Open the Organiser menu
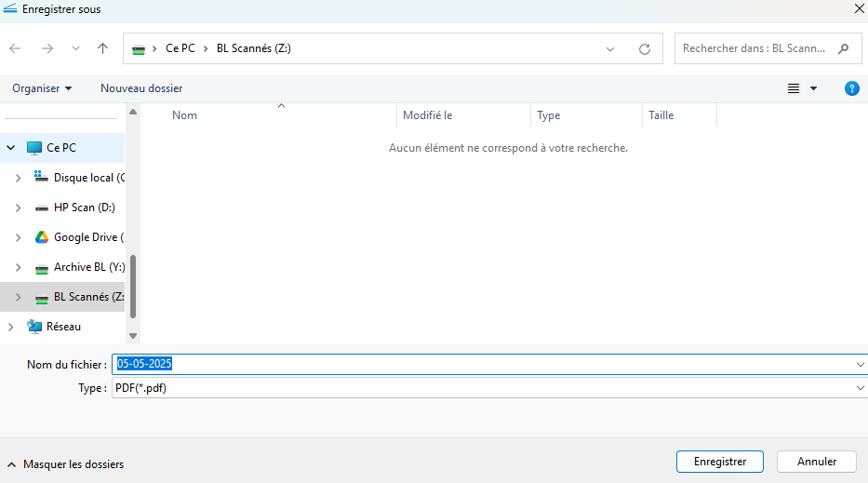 tap(42, 88)
